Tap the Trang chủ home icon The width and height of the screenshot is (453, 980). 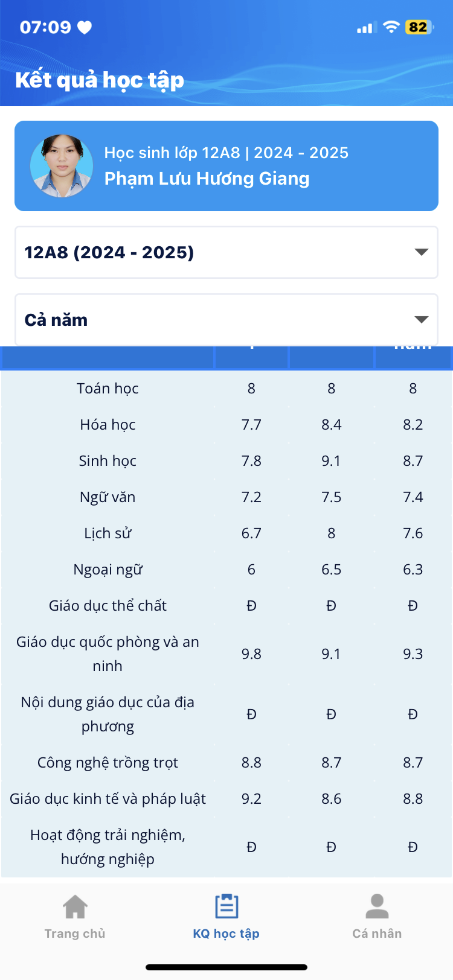pyautogui.click(x=75, y=906)
